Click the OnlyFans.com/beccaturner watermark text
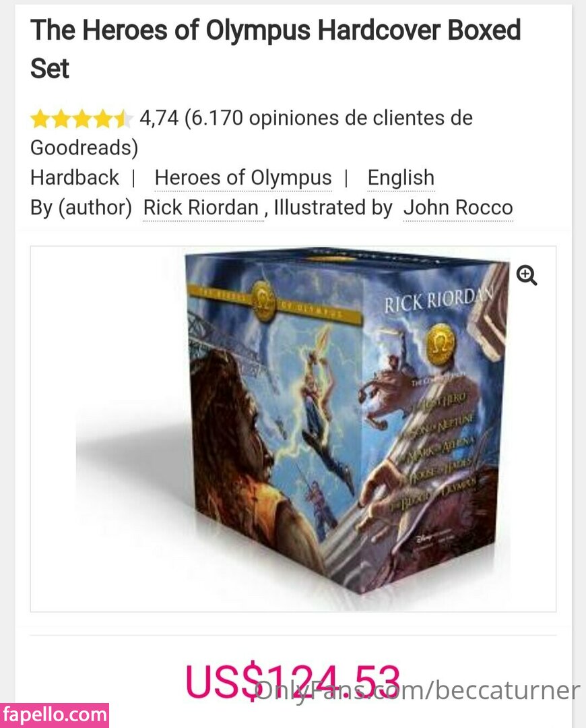Image resolution: width=586 pixels, height=728 pixels. click(x=418, y=690)
